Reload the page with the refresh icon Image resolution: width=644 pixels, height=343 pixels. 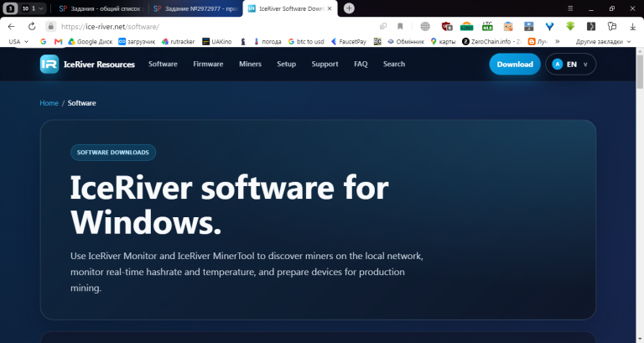[x=32, y=26]
